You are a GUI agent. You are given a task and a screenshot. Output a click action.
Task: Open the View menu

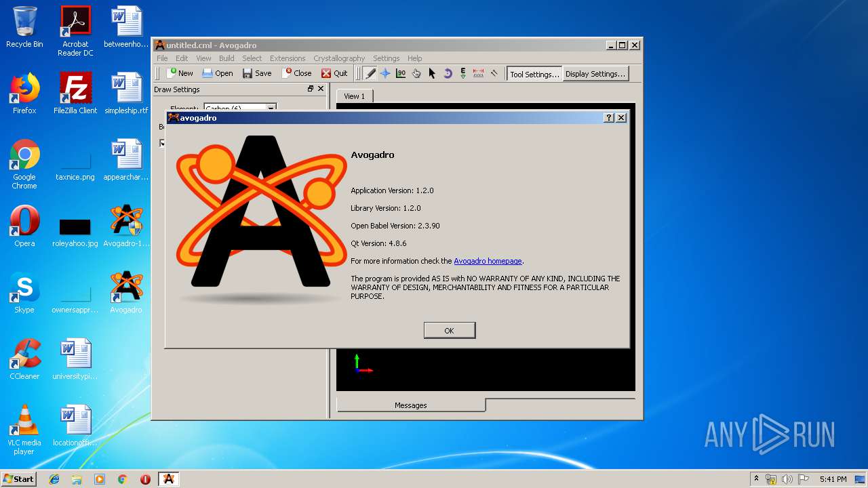click(203, 58)
